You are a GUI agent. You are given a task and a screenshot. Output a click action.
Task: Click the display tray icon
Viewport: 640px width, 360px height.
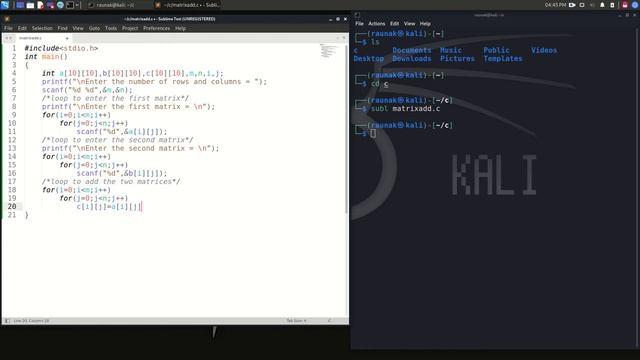[582, 5]
